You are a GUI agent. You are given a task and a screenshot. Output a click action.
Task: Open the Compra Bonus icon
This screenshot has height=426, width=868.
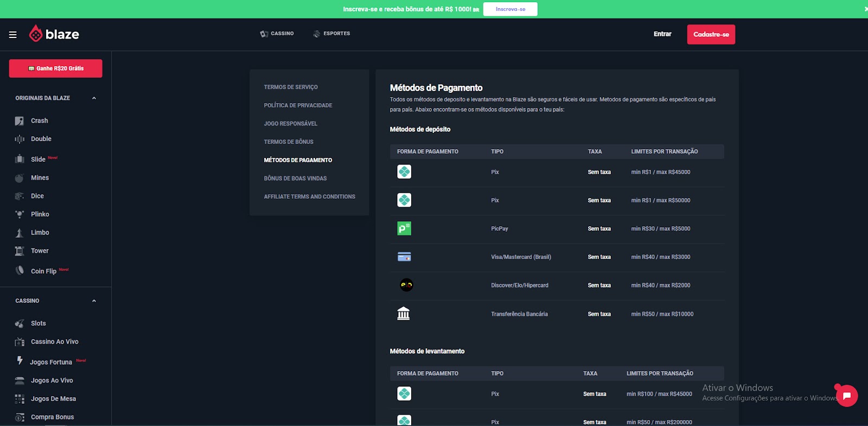point(20,417)
